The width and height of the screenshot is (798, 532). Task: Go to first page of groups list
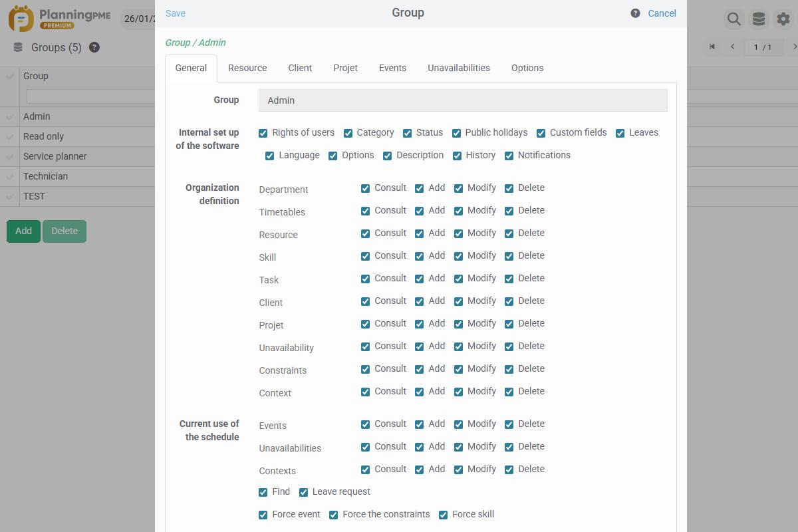pyautogui.click(x=712, y=47)
